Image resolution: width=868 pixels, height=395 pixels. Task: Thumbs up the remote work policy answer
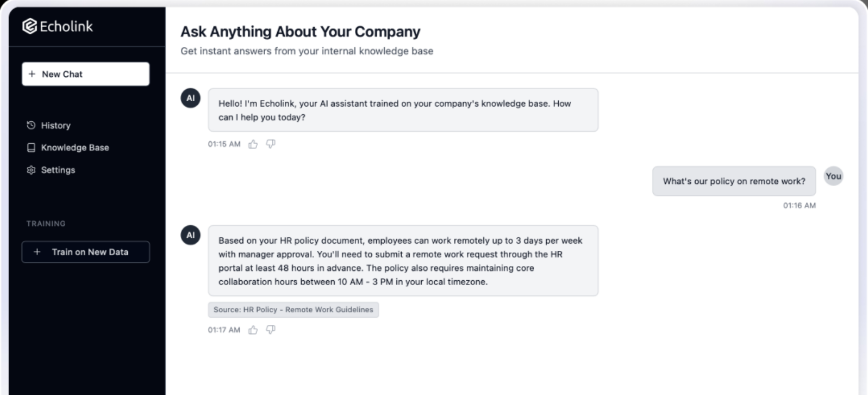tap(253, 330)
